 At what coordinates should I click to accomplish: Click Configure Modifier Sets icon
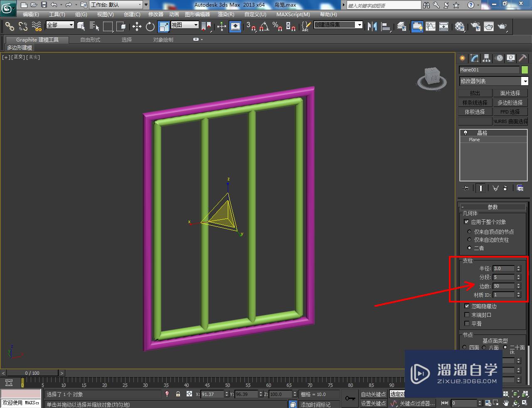[x=520, y=188]
